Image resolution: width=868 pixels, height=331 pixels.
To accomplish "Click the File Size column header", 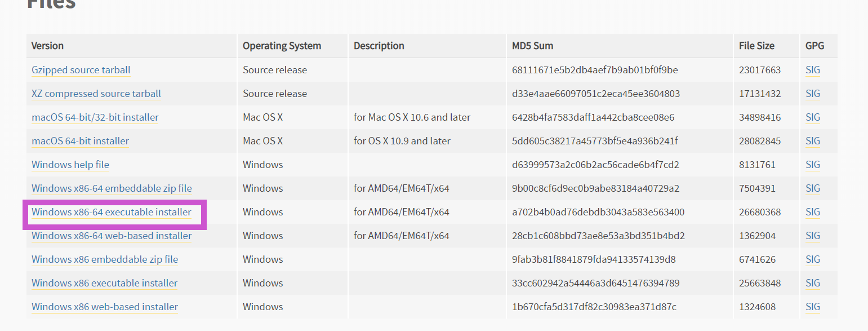I will point(756,46).
